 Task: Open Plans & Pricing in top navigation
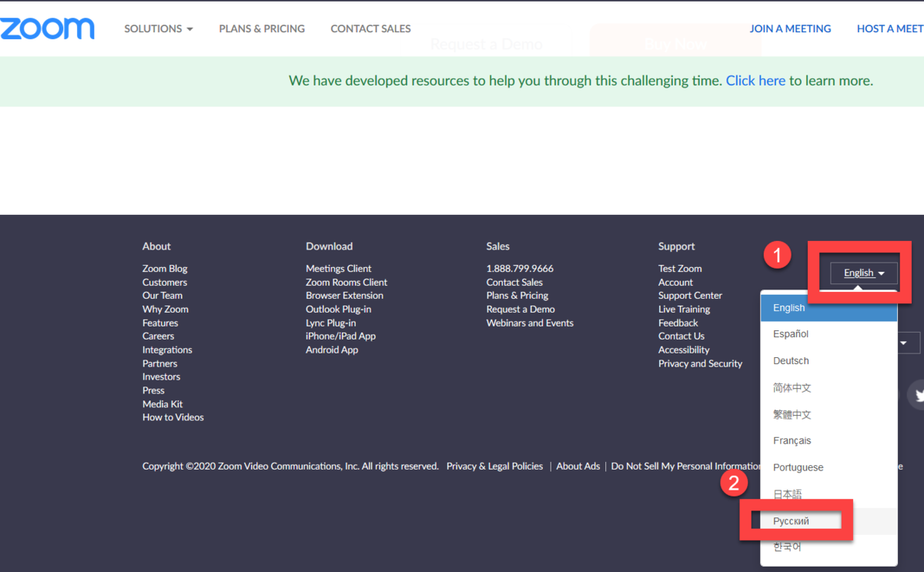[x=262, y=28]
